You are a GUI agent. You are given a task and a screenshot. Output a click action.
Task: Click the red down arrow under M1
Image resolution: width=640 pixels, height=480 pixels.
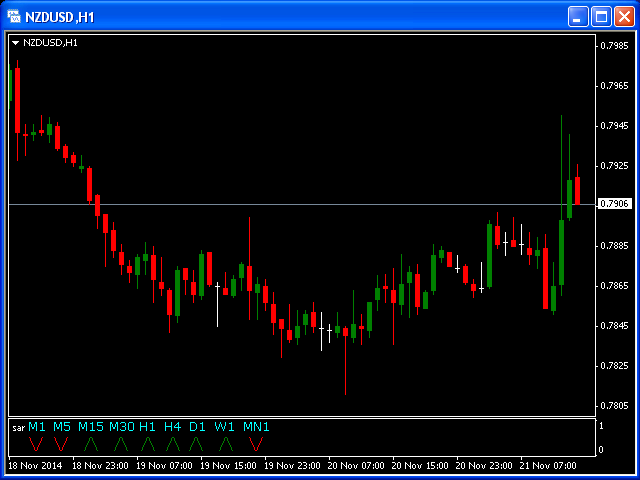[36, 443]
